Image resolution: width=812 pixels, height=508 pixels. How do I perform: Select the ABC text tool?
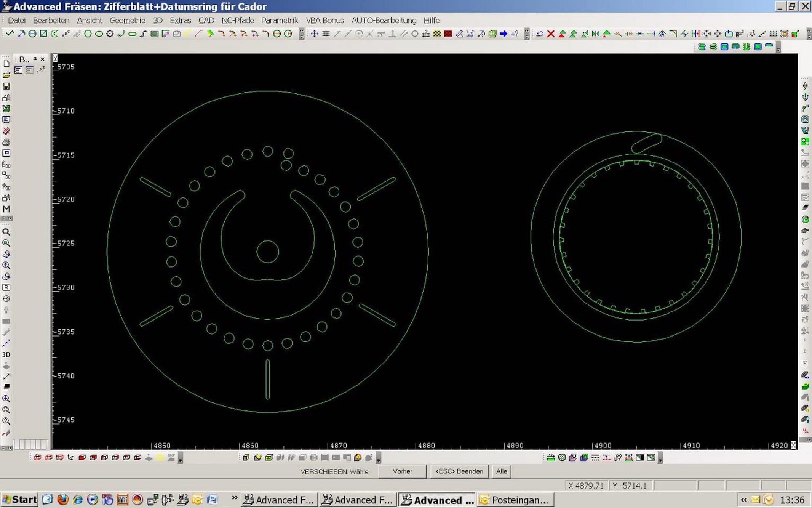click(x=66, y=34)
